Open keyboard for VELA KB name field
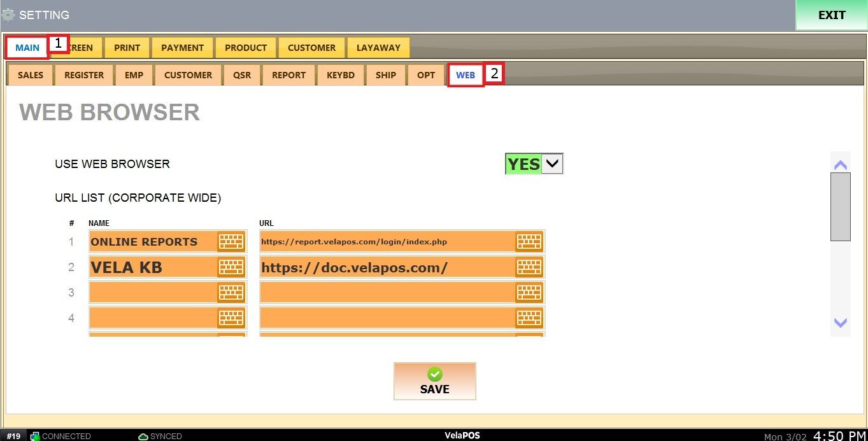The height and width of the screenshot is (441, 868). click(231, 267)
